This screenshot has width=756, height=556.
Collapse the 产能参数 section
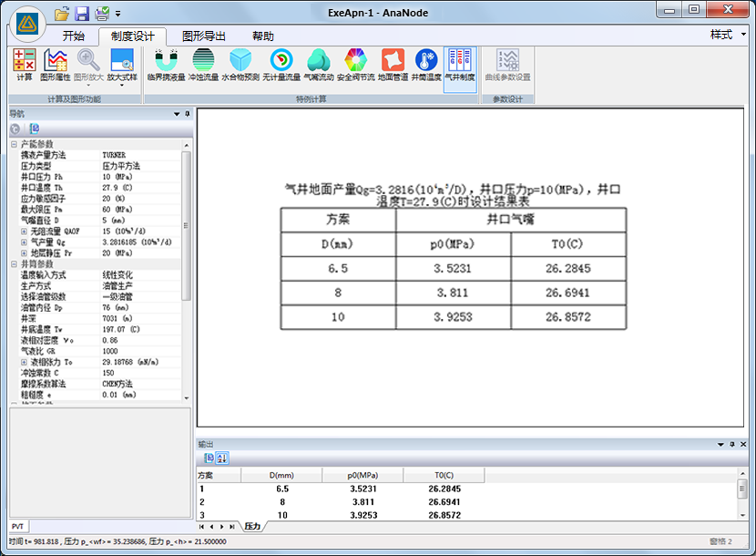tap(14, 144)
